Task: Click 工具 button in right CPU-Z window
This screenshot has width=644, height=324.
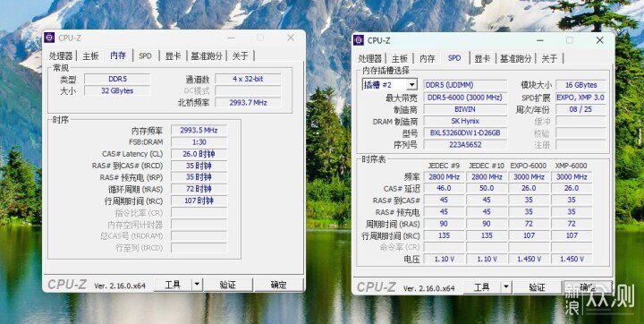Action: (482, 288)
